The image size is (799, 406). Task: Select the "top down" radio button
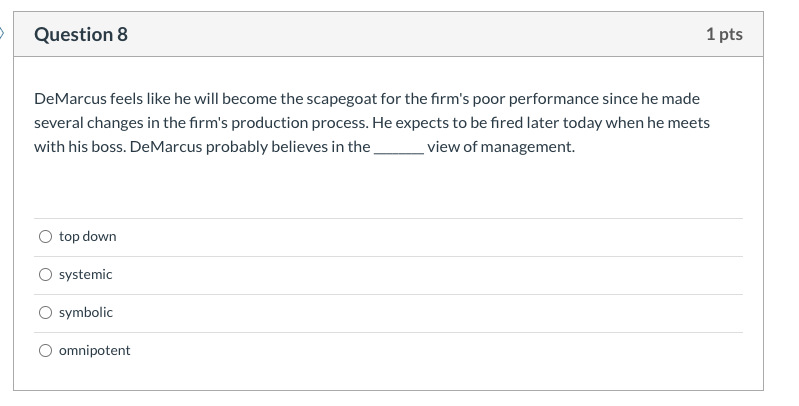pos(46,237)
